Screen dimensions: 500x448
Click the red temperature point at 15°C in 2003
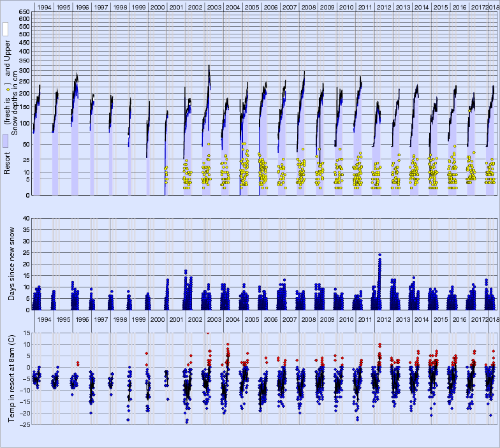point(207,333)
